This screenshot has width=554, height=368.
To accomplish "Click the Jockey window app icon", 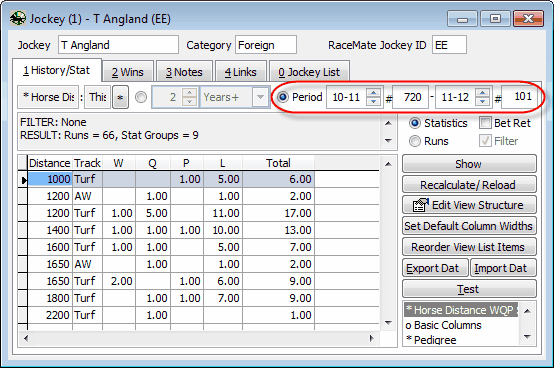I will [x=18, y=18].
